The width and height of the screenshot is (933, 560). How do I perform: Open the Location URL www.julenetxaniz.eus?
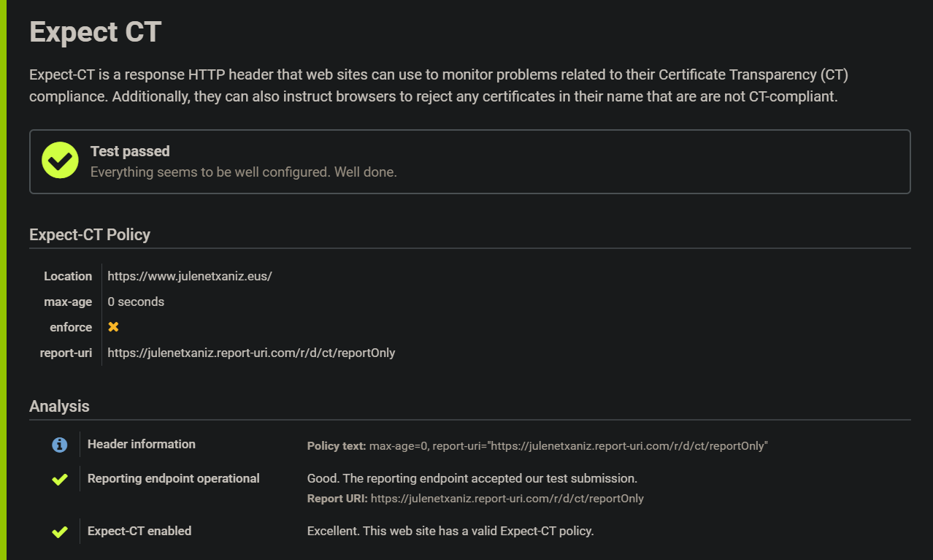point(190,276)
